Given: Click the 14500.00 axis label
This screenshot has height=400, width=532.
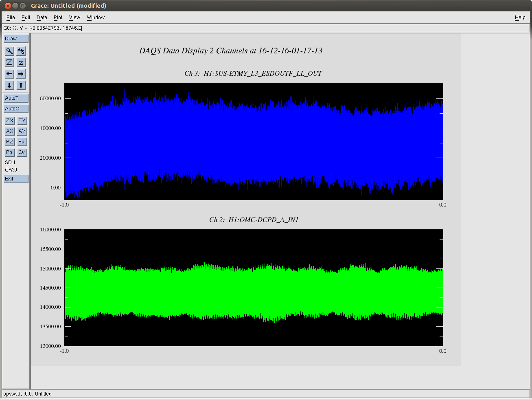Looking at the screenshot, I should (x=50, y=288).
